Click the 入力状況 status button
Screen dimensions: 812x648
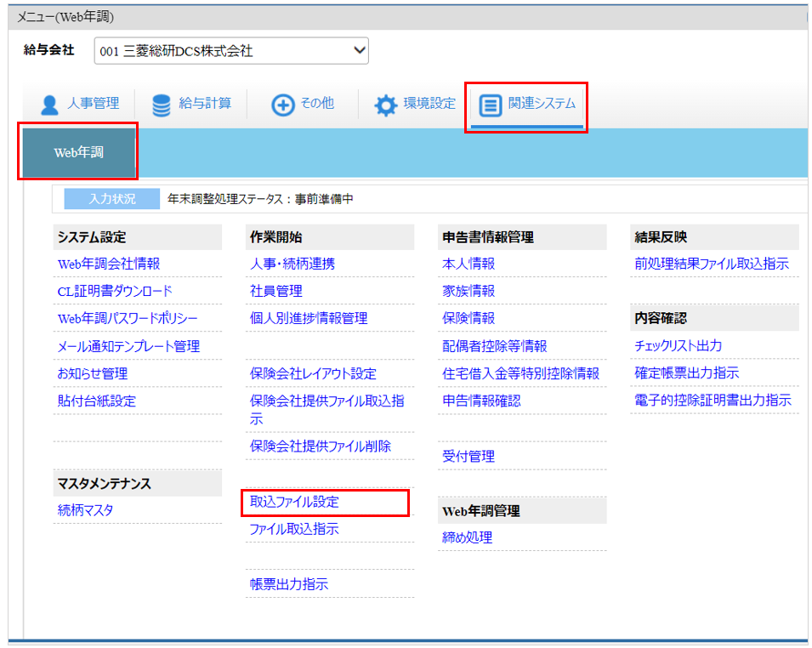click(112, 199)
